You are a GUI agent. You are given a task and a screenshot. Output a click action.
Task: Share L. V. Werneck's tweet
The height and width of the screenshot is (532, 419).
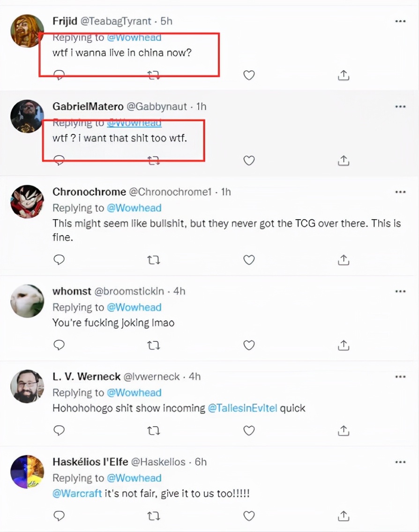[344, 430]
